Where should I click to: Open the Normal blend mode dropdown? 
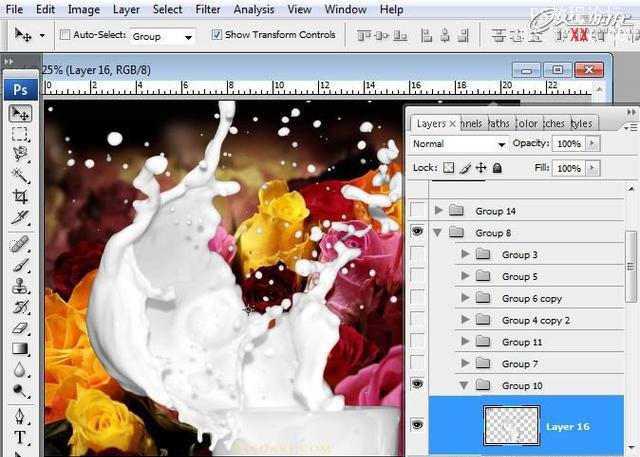point(459,144)
